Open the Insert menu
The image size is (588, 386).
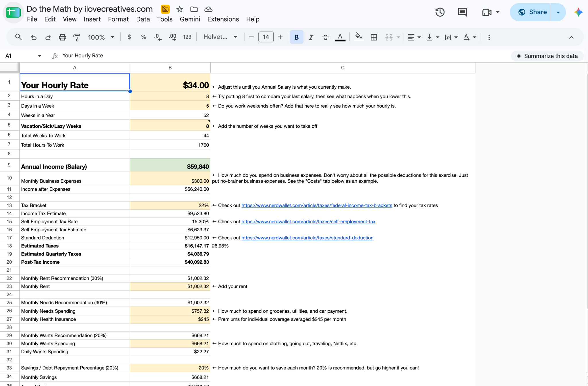point(92,19)
